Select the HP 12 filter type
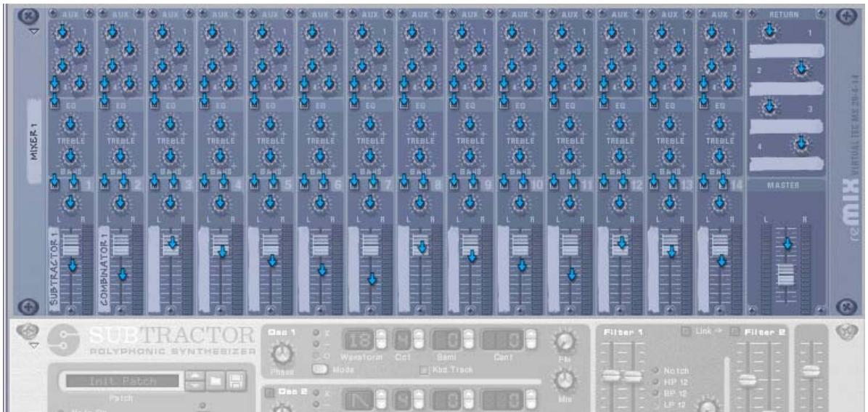Image resolution: width=868 pixels, height=412 pixels. click(655, 381)
